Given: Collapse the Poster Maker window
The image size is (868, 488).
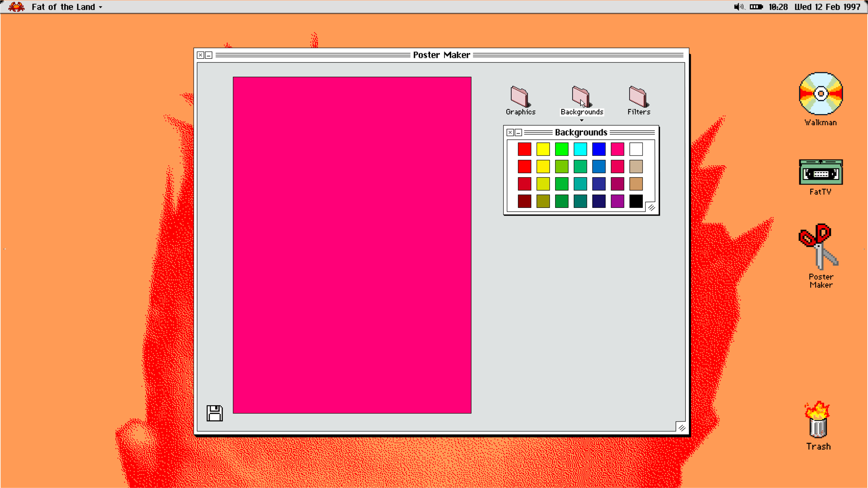Looking at the screenshot, I should [x=209, y=55].
